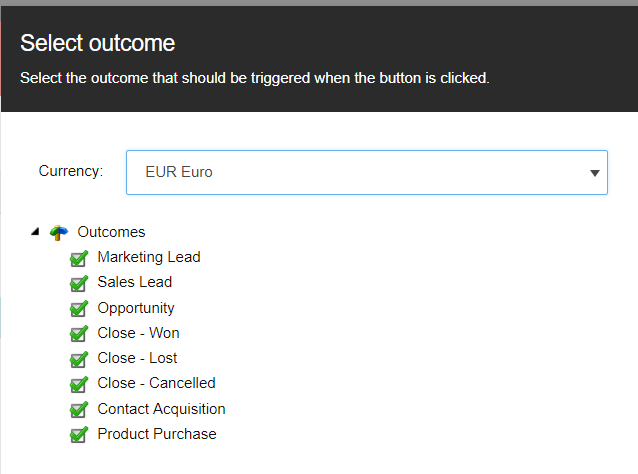Collapse the Outcomes tree node
This screenshot has height=474, width=638.
point(35,232)
